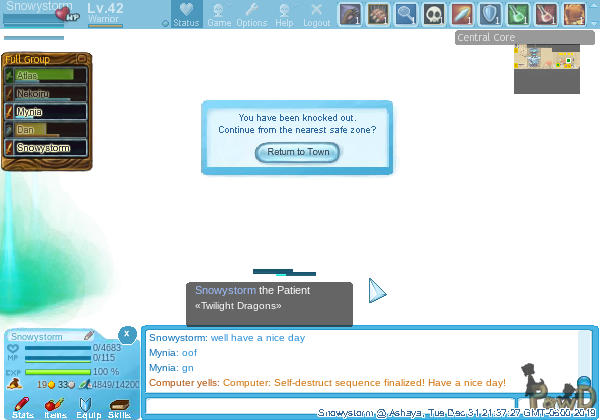Open the Options menu

pyautogui.click(x=251, y=14)
